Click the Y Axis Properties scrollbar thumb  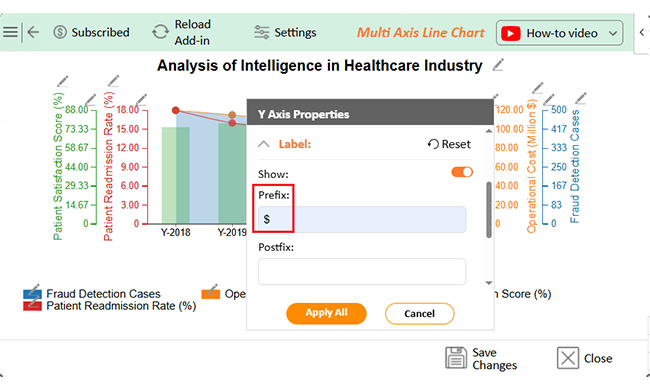pos(489,209)
